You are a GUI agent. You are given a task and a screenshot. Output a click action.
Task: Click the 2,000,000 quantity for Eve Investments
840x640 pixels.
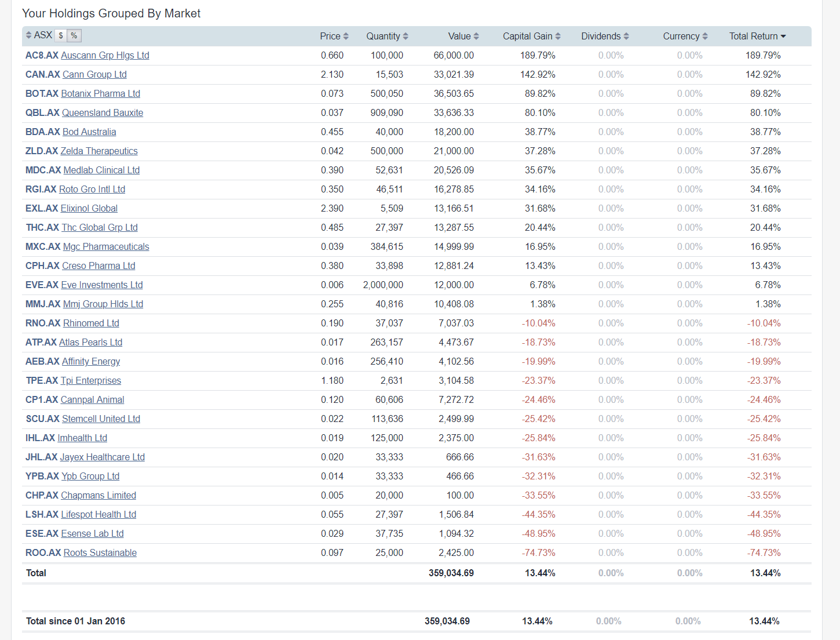383,285
